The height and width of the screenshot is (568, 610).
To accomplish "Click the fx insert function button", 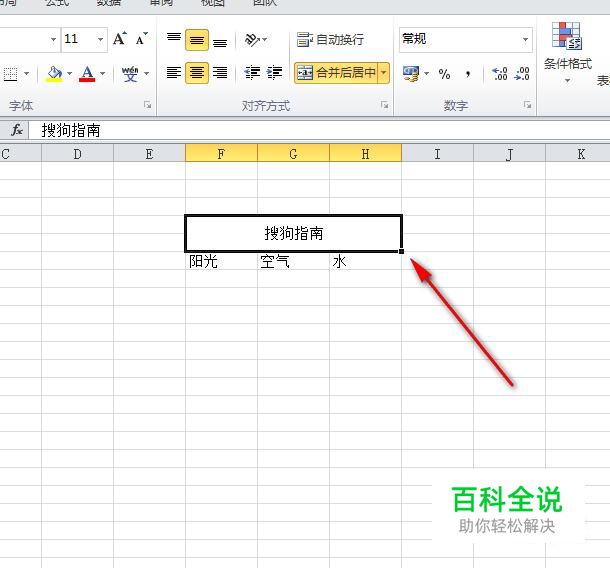I will [x=17, y=130].
